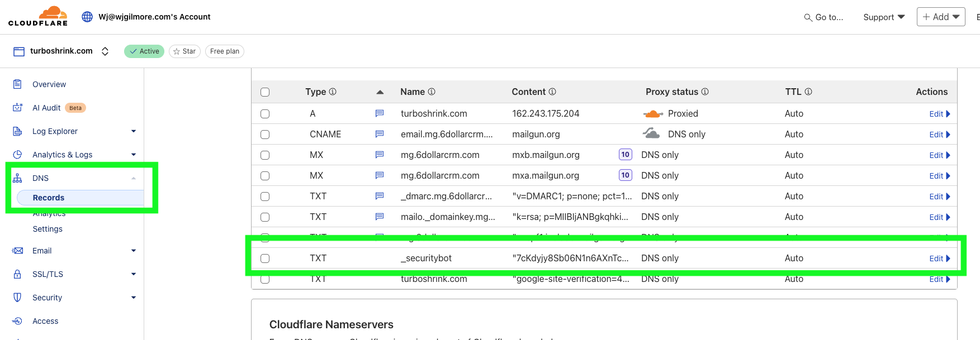Check the mailo._domainkey TXT checkbox

tap(265, 217)
